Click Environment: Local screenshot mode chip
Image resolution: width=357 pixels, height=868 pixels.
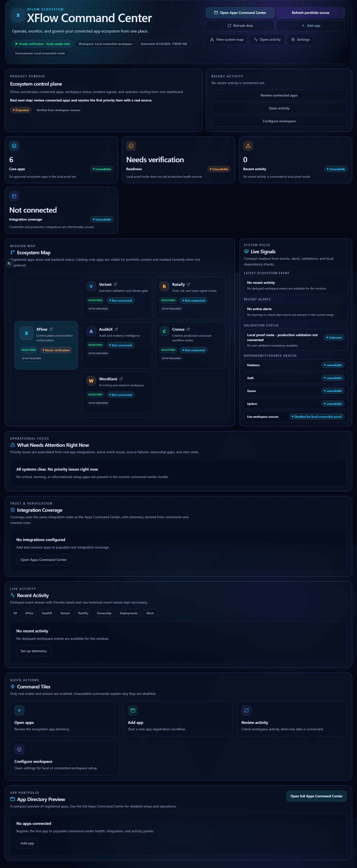[x=40, y=53]
